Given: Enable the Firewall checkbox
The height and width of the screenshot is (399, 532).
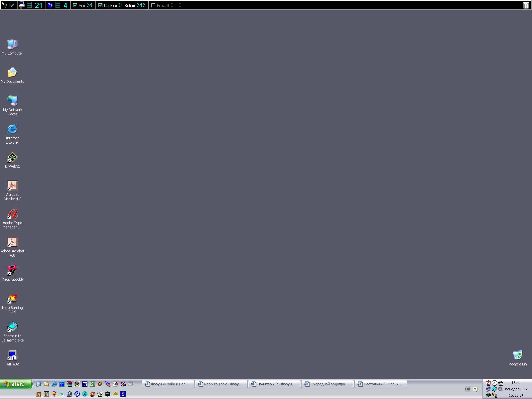Looking at the screenshot, I should click(153, 5).
